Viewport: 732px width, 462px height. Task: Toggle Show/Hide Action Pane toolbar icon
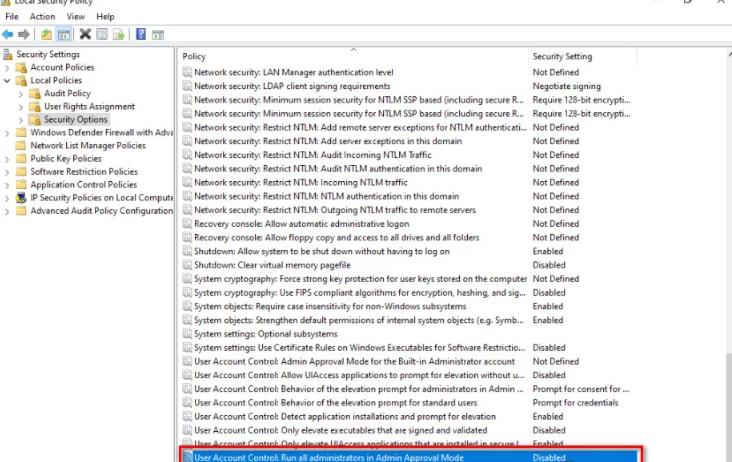point(158,35)
